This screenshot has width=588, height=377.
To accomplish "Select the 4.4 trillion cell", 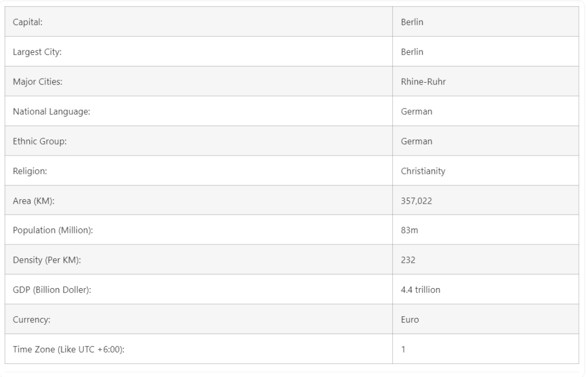I will [486, 289].
